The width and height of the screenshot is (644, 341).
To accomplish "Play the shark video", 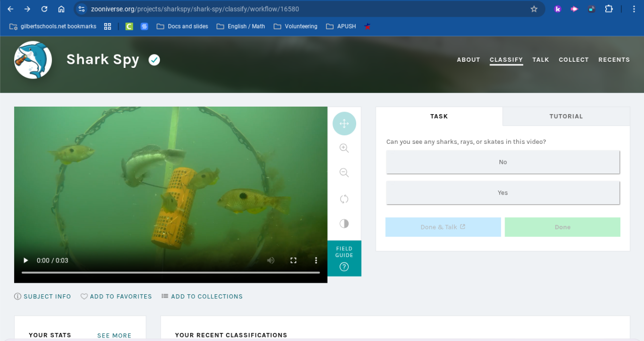I will click(x=26, y=261).
